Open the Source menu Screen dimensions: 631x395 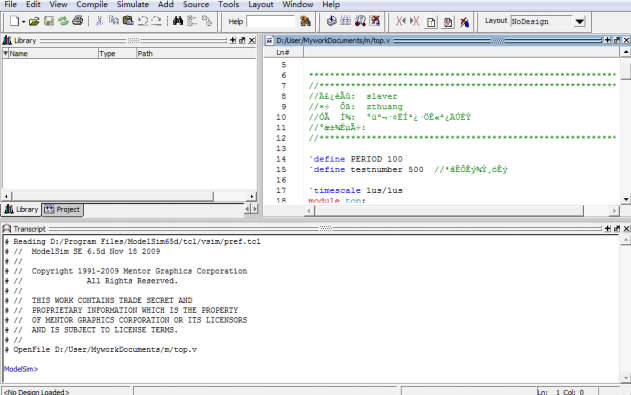pos(196,4)
